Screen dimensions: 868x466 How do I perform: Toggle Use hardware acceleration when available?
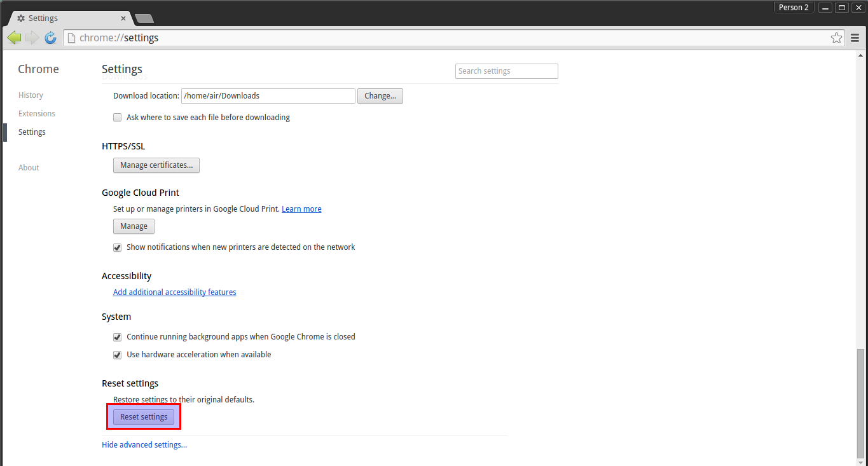click(x=117, y=355)
